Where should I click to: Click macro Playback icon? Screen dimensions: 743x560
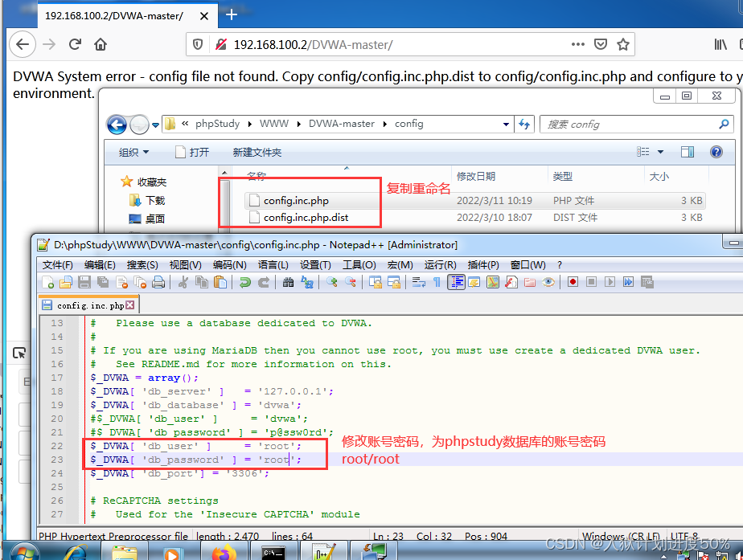610,282
